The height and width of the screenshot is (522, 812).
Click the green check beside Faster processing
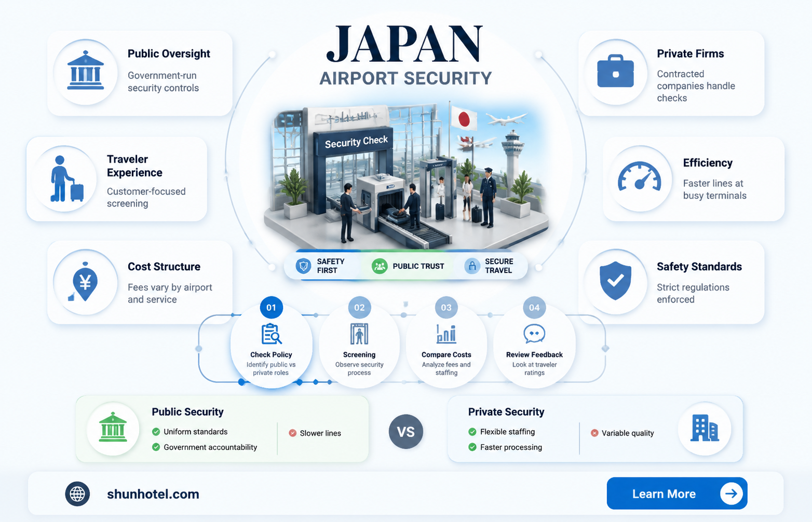point(472,447)
